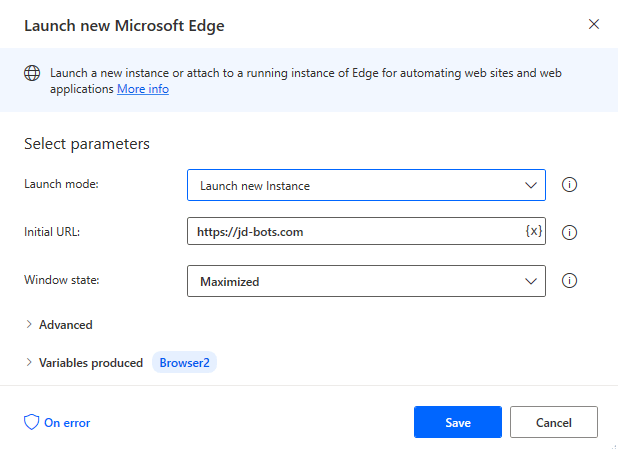Expand the Advanced section

click(x=65, y=325)
